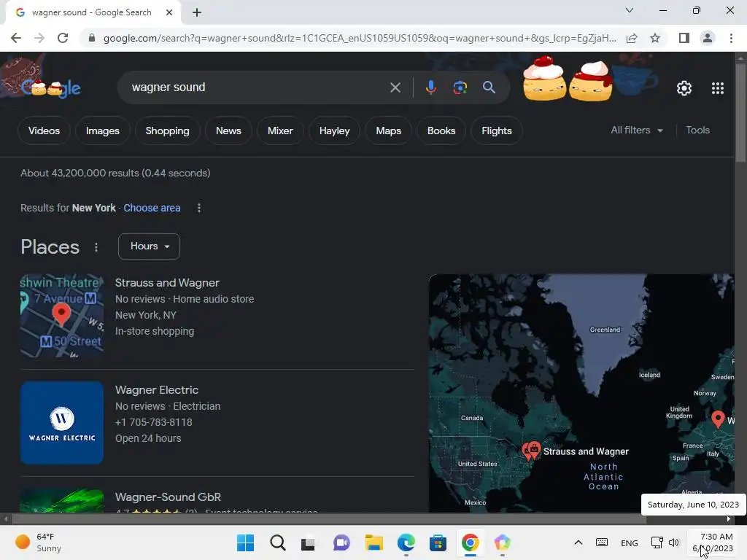The image size is (747, 560).
Task: Launch File Explorer from taskbar
Action: click(374, 542)
